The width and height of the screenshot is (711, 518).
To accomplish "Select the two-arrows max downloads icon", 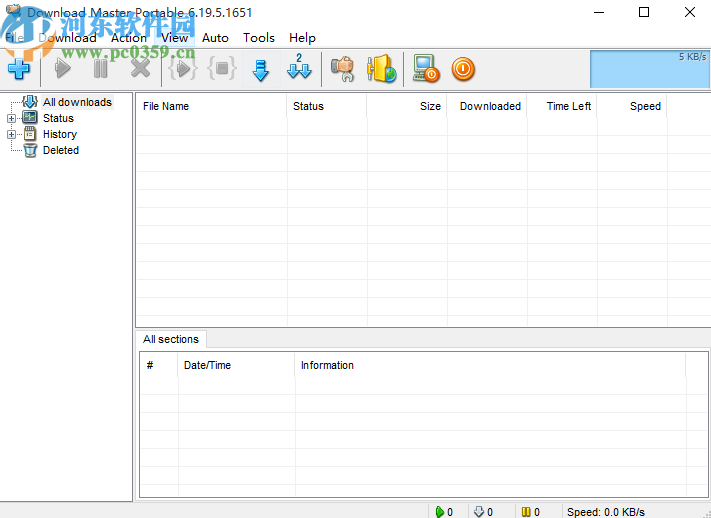I will tap(299, 66).
